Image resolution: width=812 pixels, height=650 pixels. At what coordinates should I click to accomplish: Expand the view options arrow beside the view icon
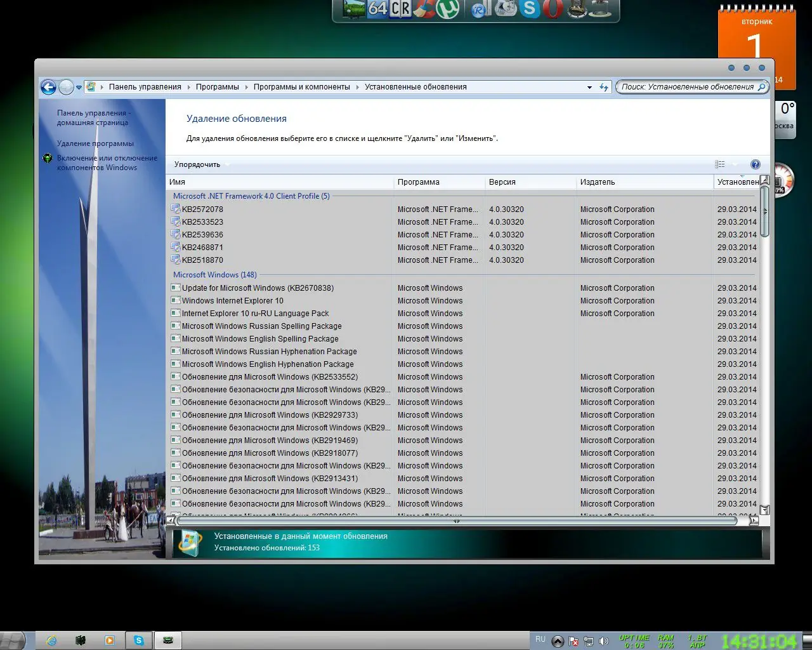tap(735, 164)
